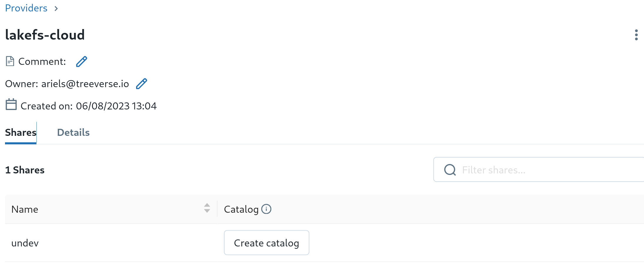
Task: Click the document icon beside Comment
Action: point(10,61)
